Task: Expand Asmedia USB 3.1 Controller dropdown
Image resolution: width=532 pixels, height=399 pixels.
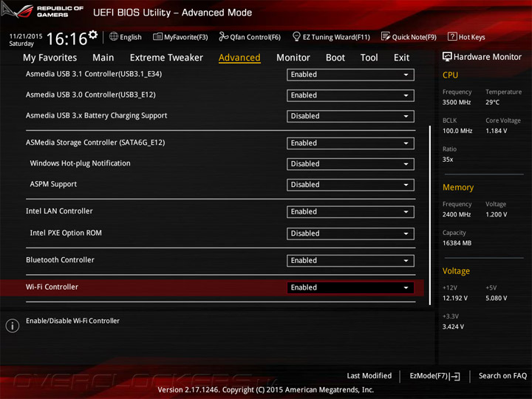Action: [350, 75]
